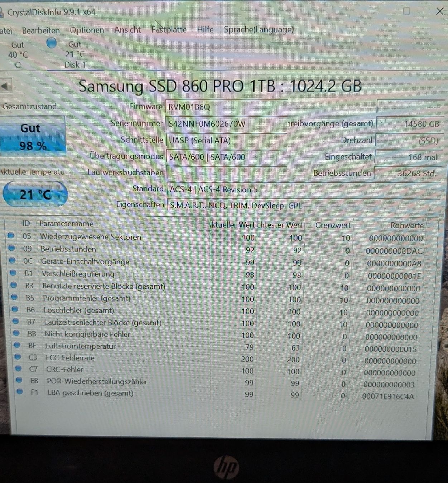Click the status dot for row 09 Betriebsstunden
Viewport: 448px width, 483px height.
[11, 248]
